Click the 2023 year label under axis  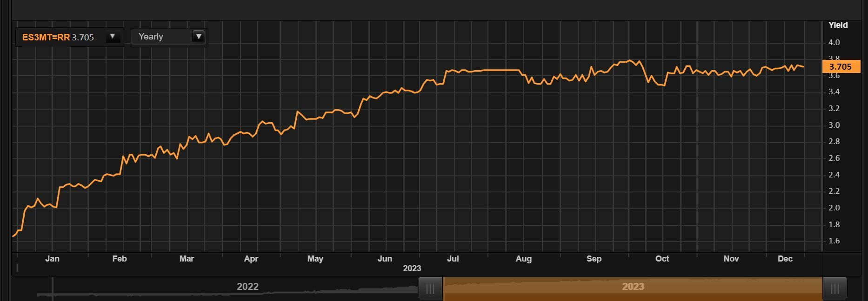412,268
